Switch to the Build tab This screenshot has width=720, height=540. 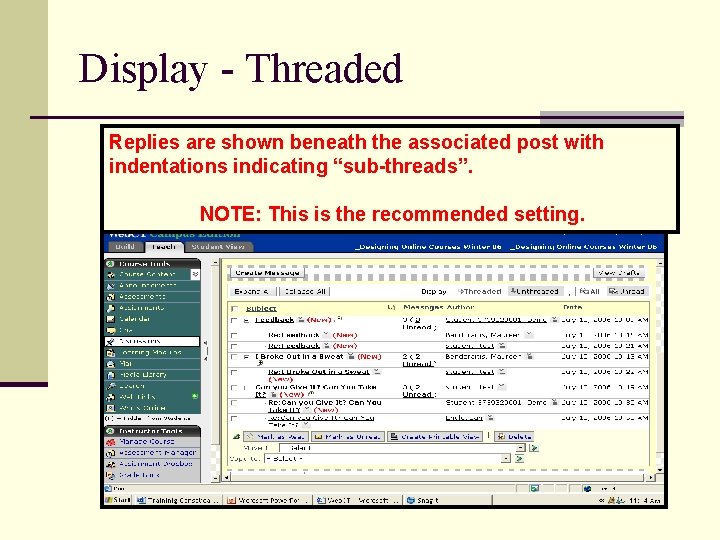pyautogui.click(x=124, y=247)
